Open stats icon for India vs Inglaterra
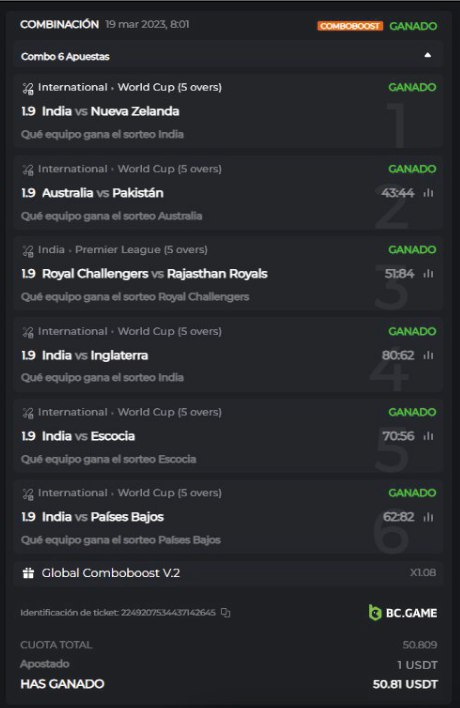This screenshot has height=708, width=460. point(428,355)
